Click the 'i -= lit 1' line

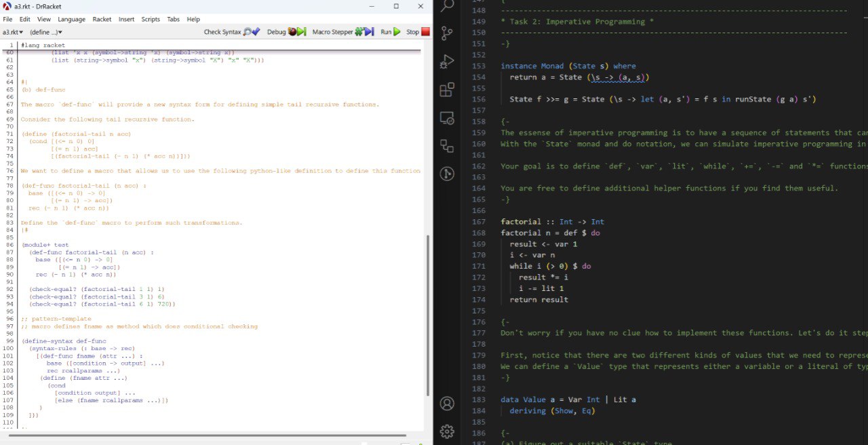(541, 288)
